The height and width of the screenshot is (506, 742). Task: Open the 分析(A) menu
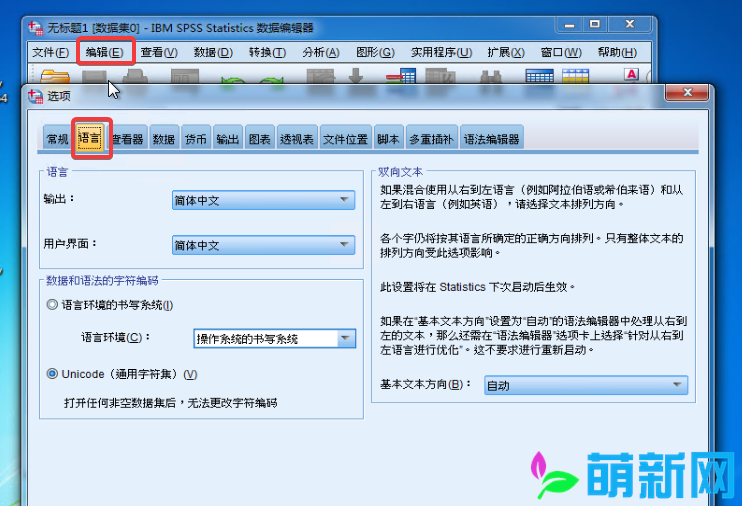[321, 52]
